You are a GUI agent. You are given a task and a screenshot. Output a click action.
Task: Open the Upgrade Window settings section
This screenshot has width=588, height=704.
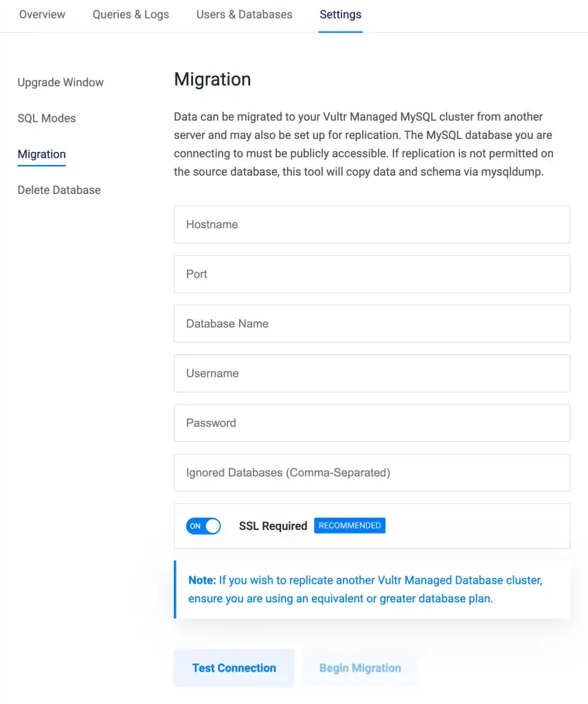pos(60,82)
